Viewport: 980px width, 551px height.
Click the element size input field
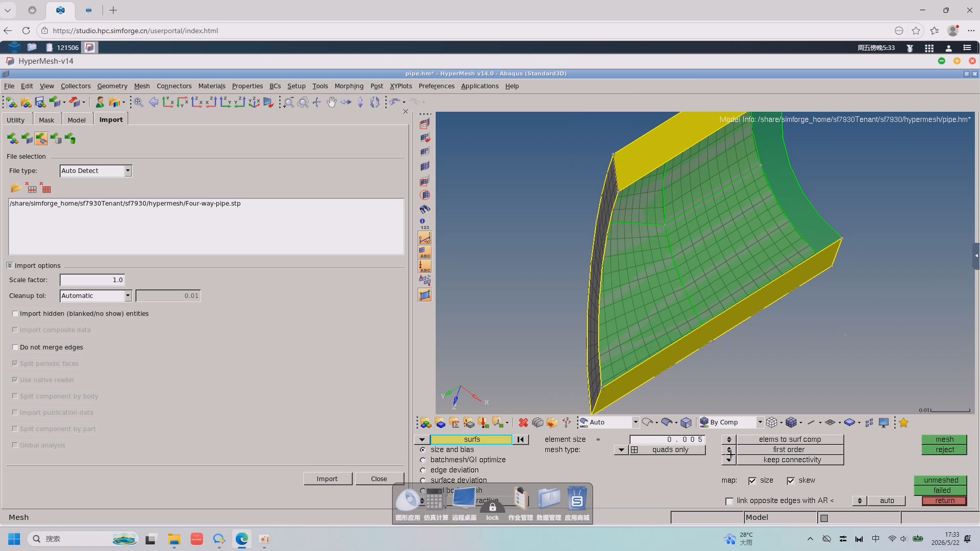668,439
